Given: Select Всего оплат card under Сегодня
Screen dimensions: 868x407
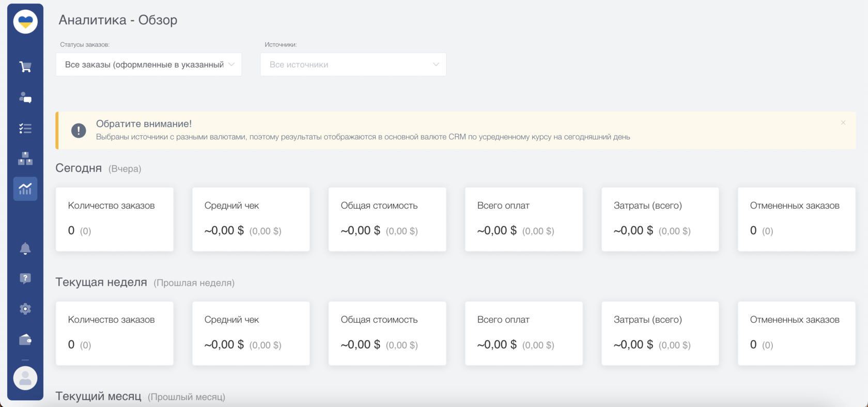Looking at the screenshot, I should 524,220.
